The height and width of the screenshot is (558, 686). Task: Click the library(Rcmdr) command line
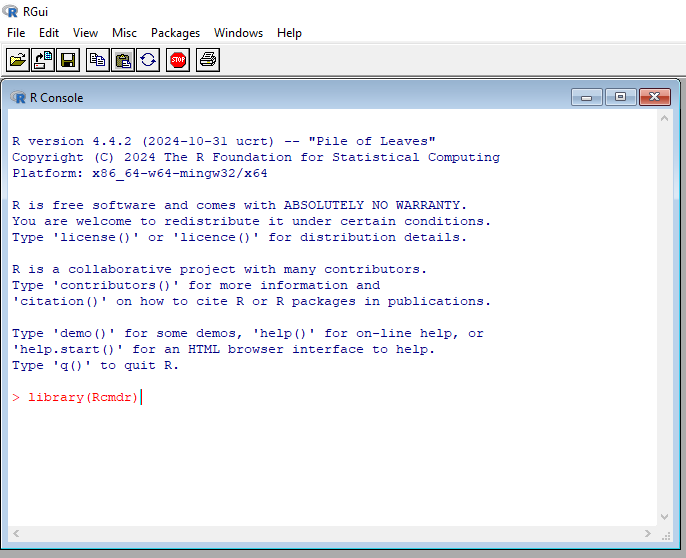click(x=84, y=397)
